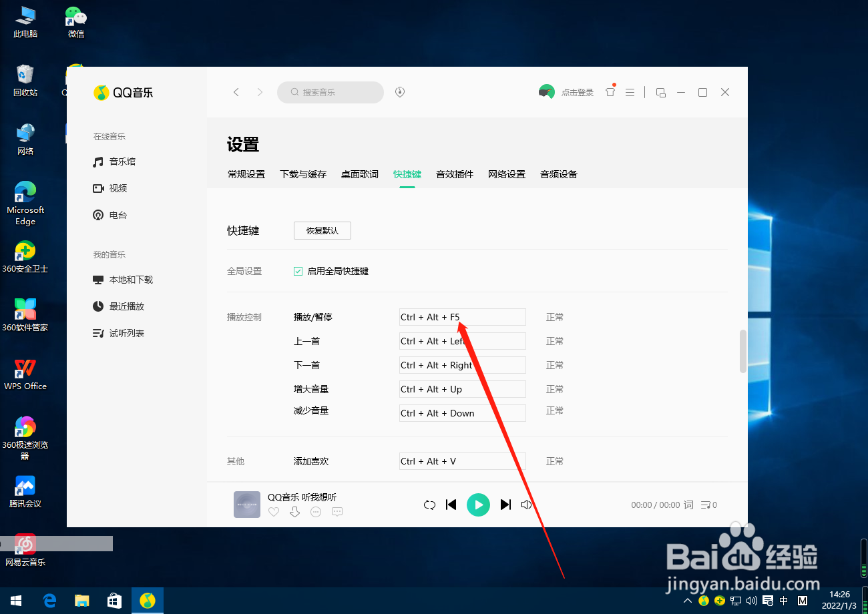The image size is (868, 614).
Task: Show lyrics with 词 icon
Action: click(x=688, y=505)
